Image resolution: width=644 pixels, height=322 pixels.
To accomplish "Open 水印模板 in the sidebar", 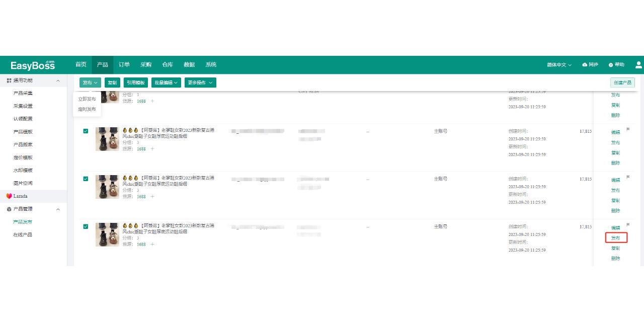I will pyautogui.click(x=23, y=171).
